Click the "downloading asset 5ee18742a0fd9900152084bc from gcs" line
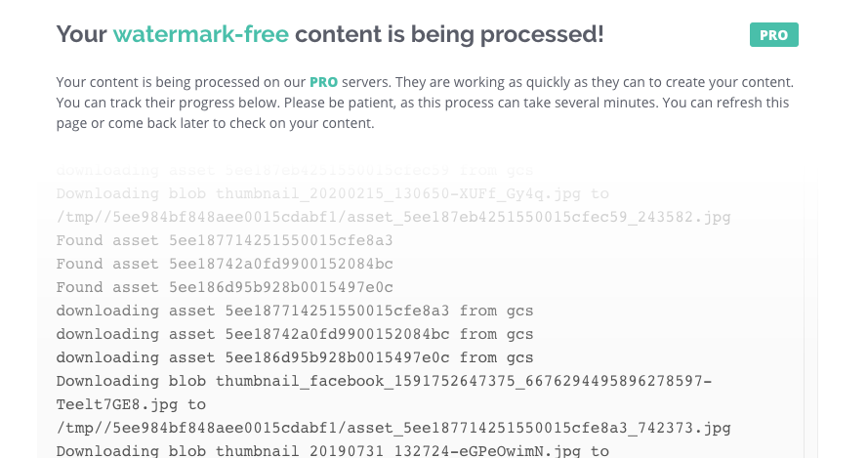Screen dimensions: 868x458 click(295, 334)
